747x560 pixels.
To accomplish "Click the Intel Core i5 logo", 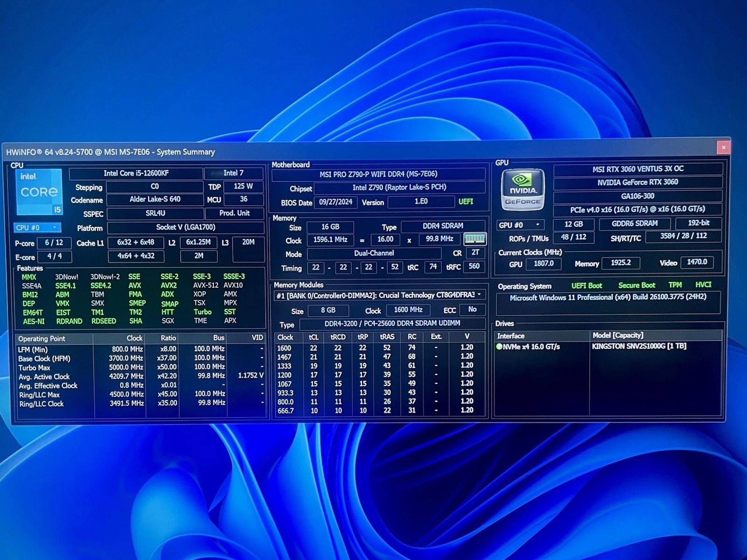I will pyautogui.click(x=39, y=192).
